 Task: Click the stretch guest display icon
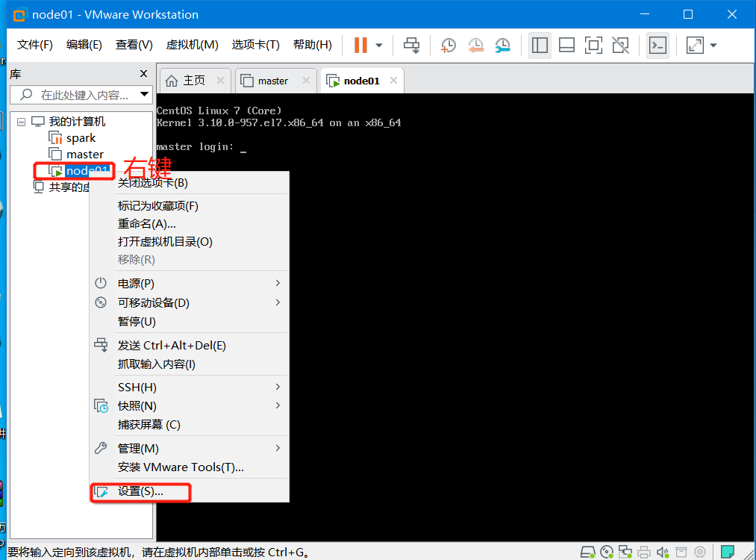click(695, 46)
